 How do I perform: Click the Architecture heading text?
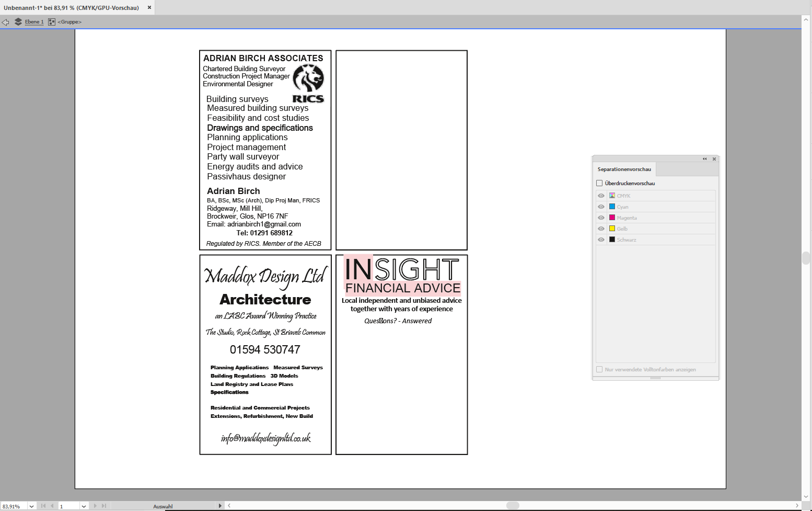(x=265, y=300)
